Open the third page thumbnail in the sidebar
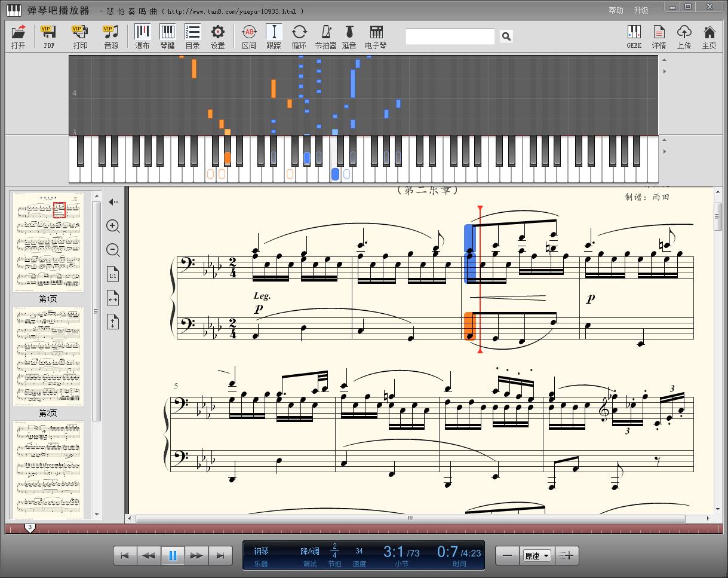Screen dimensions: 728x578 click(48, 469)
